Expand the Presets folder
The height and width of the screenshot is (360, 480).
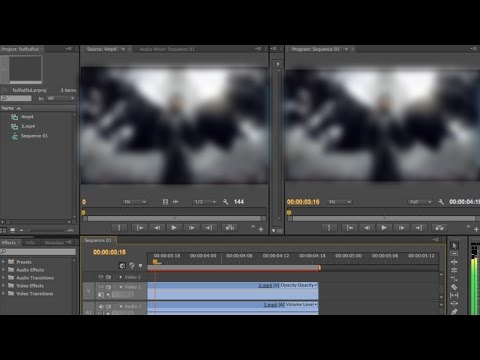point(3,262)
